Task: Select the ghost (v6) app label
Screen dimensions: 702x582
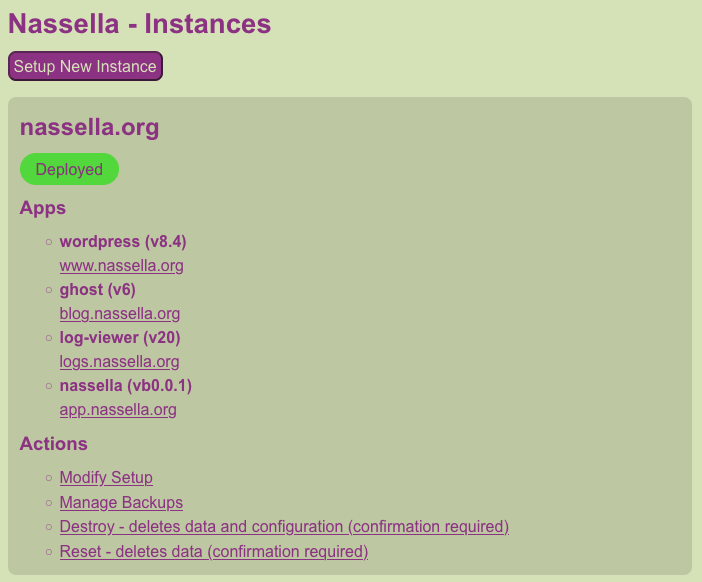Action: pos(98,290)
